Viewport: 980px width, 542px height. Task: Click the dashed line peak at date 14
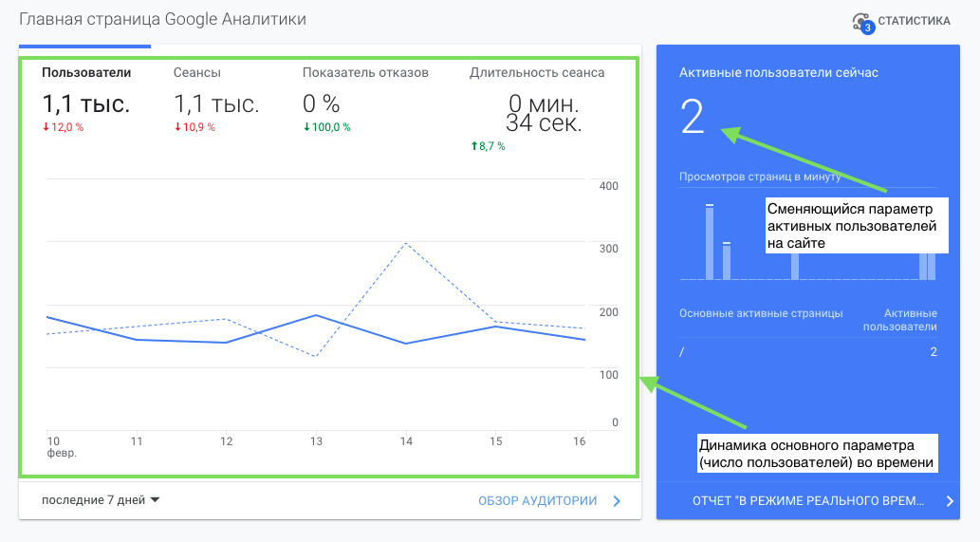pos(406,243)
